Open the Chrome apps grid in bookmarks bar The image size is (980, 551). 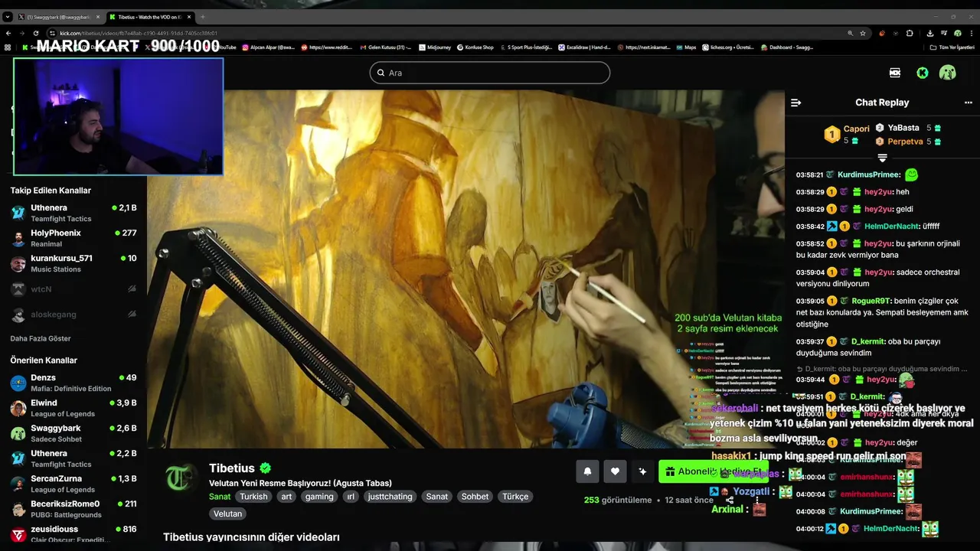(x=8, y=47)
